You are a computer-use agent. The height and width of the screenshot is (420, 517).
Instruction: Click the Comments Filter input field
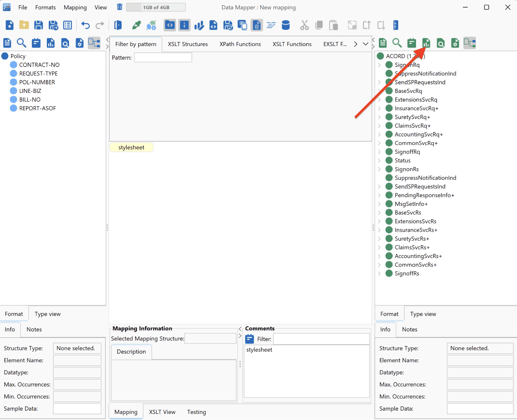pyautogui.click(x=322, y=339)
